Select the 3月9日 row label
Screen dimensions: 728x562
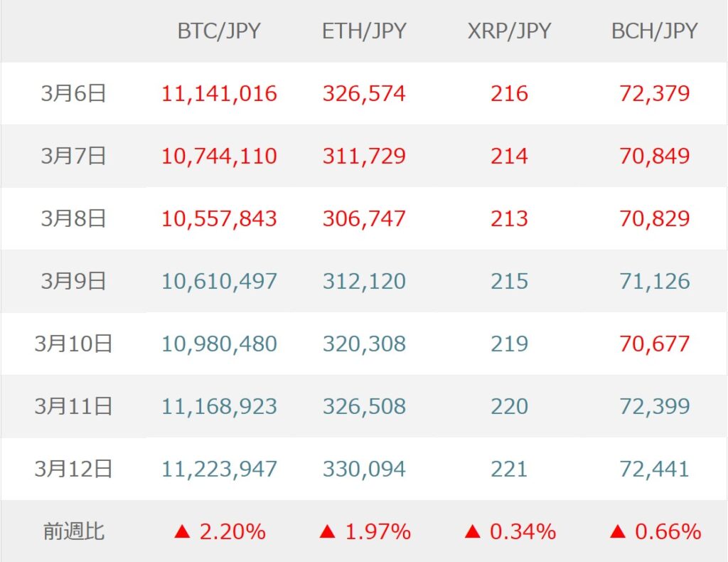pyautogui.click(x=73, y=281)
